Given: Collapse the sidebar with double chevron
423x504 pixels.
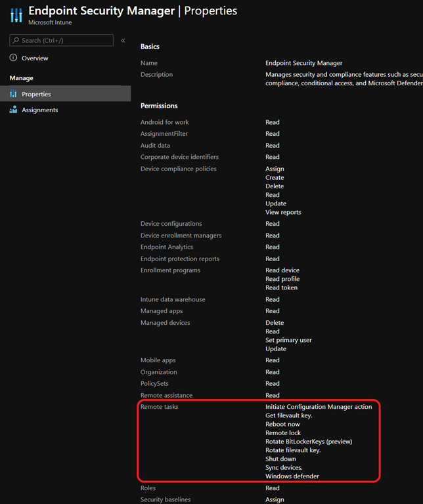Looking at the screenshot, I should click(x=123, y=41).
